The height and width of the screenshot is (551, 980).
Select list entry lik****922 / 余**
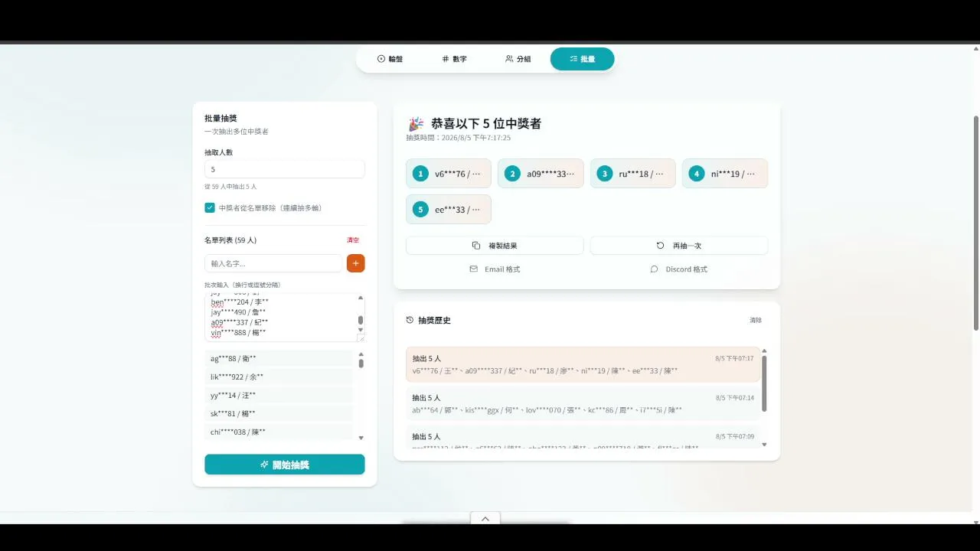pyautogui.click(x=279, y=377)
